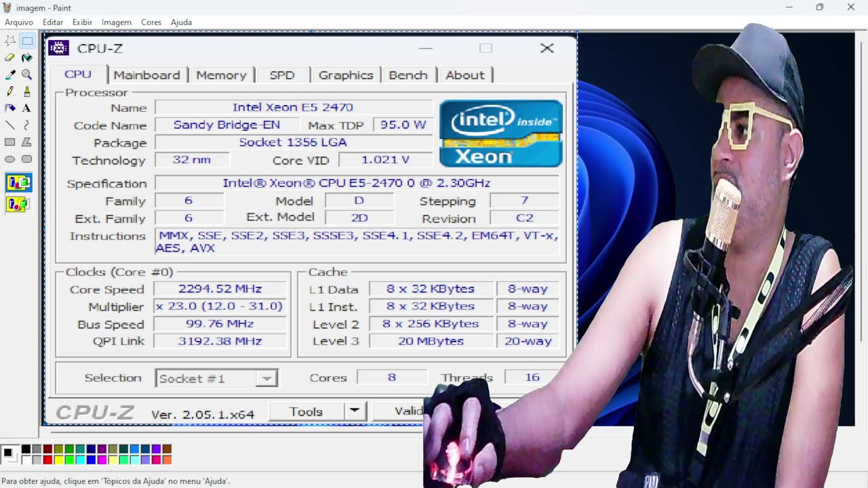Viewport: 868px width, 488px height.
Task: Minimize the CPU-Z window
Action: point(425,48)
